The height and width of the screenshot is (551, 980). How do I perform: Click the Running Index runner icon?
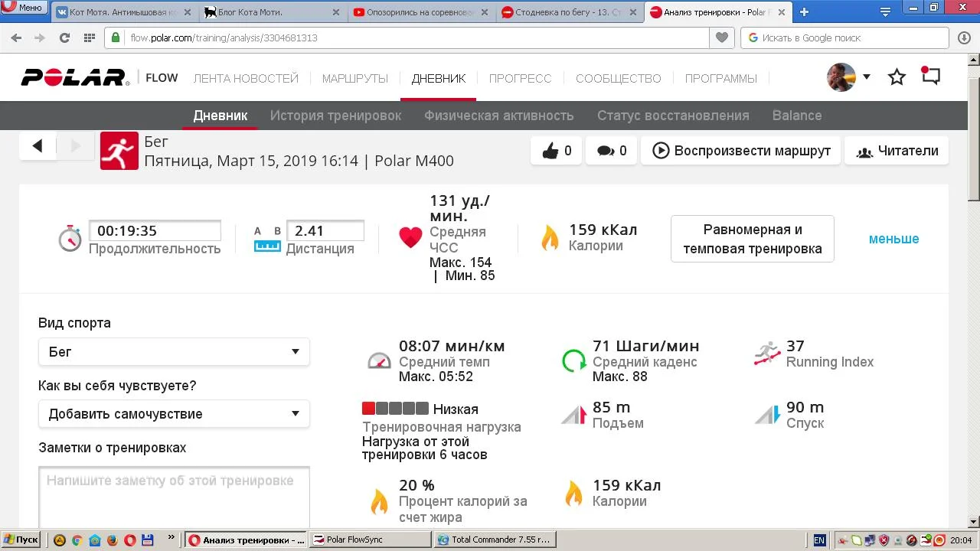tap(767, 353)
